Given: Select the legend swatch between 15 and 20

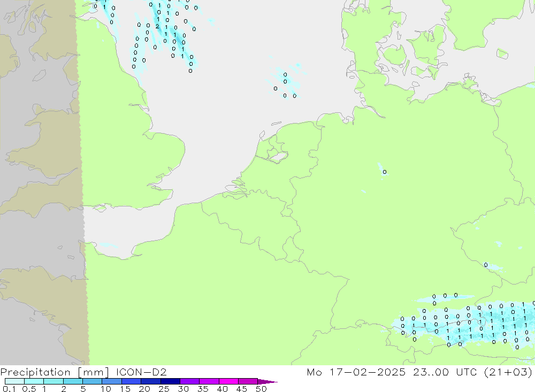Looking at the screenshot, I should (x=131, y=381).
